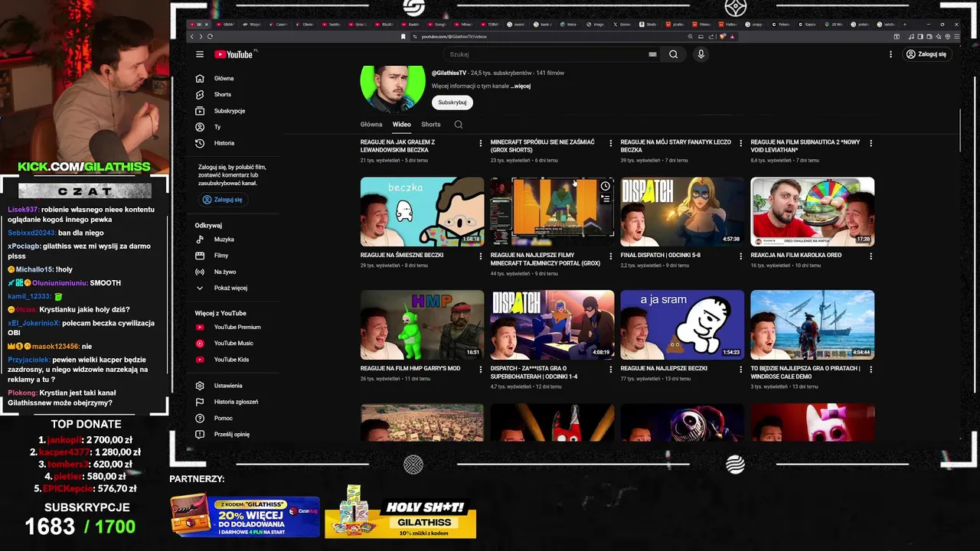Select the Wideo channel tab
Viewport: 980px width, 551px height.
click(402, 124)
